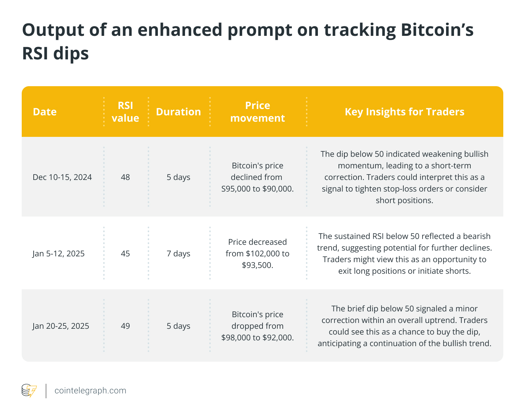Select the buy the dip insight paragraph
525x420 pixels.
point(404,326)
